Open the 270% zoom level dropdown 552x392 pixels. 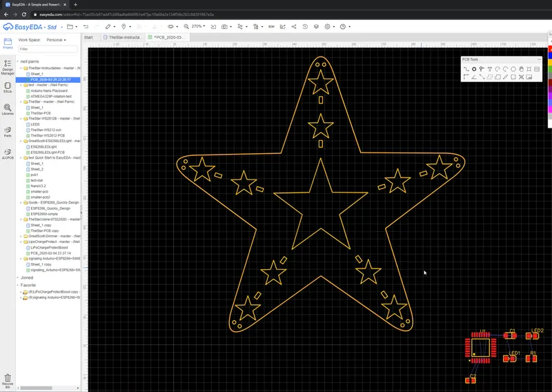(x=199, y=26)
